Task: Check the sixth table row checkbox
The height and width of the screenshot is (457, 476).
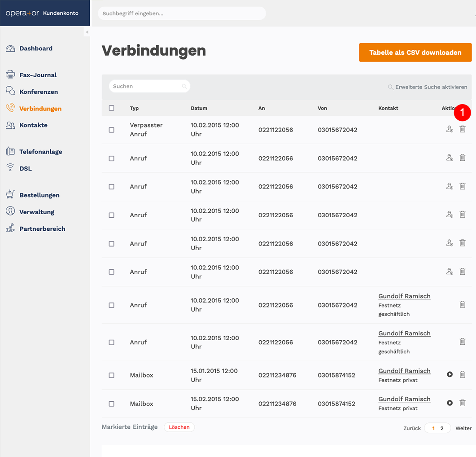Action: (x=111, y=272)
